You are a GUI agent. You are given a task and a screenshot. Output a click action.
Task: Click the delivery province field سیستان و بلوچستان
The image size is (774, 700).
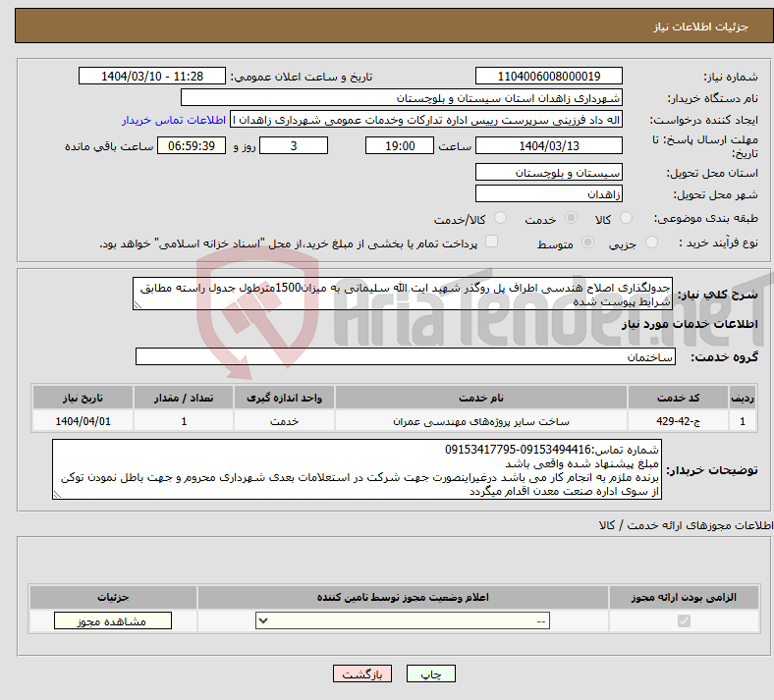coord(548,172)
